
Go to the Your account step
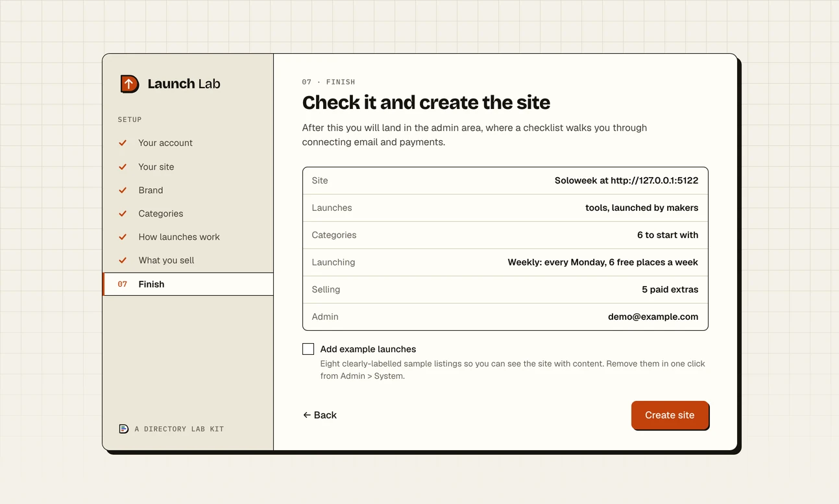tap(188, 143)
